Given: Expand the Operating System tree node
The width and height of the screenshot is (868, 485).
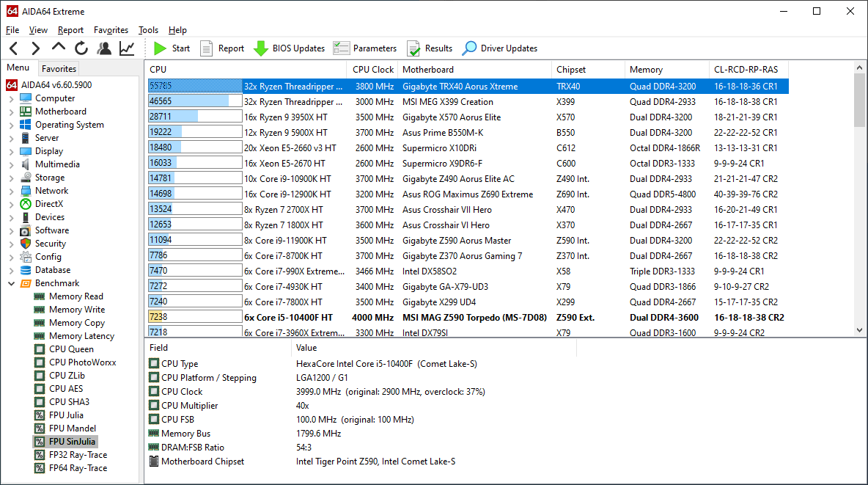Looking at the screenshot, I should [x=11, y=125].
